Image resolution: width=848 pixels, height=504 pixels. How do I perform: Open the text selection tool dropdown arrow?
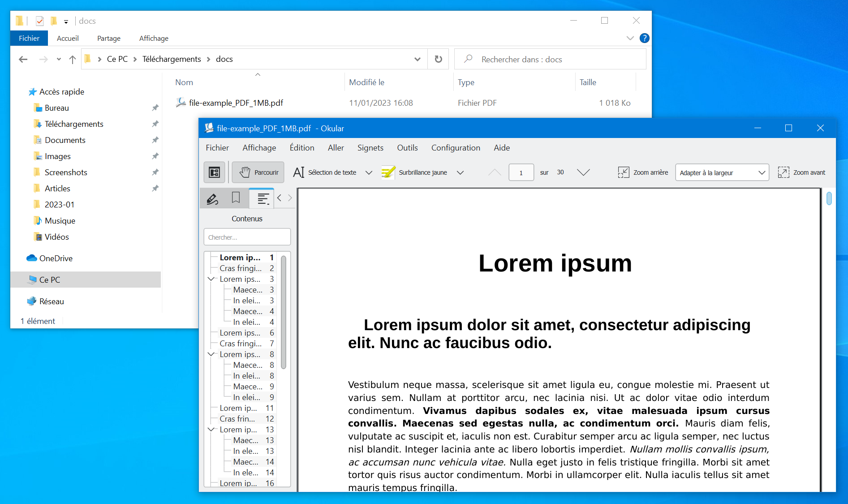tap(369, 173)
